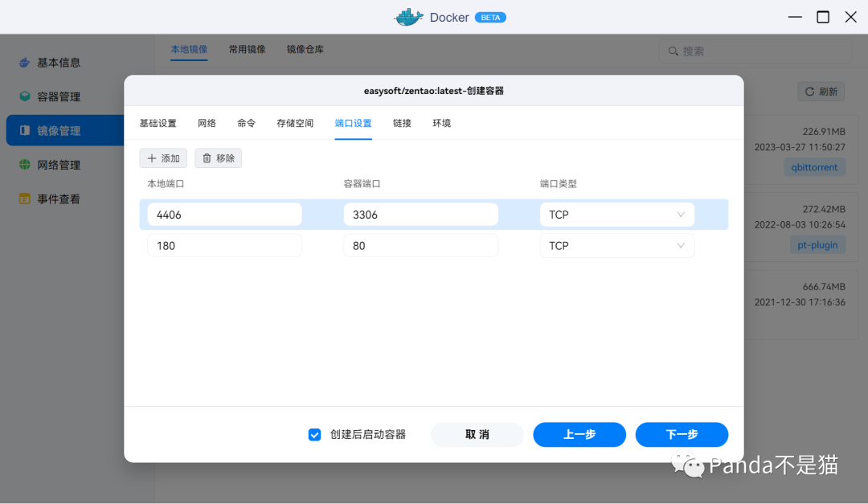Switch to 链接 tab
The width and height of the screenshot is (868, 504).
[x=402, y=123]
